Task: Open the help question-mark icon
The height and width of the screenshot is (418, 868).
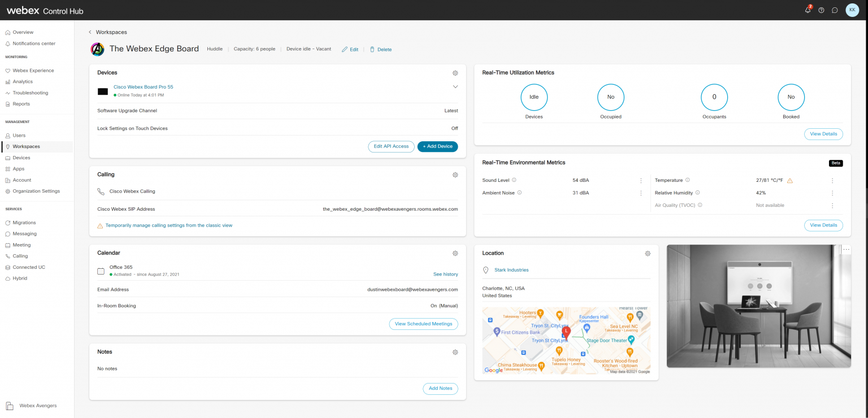Action: point(821,10)
